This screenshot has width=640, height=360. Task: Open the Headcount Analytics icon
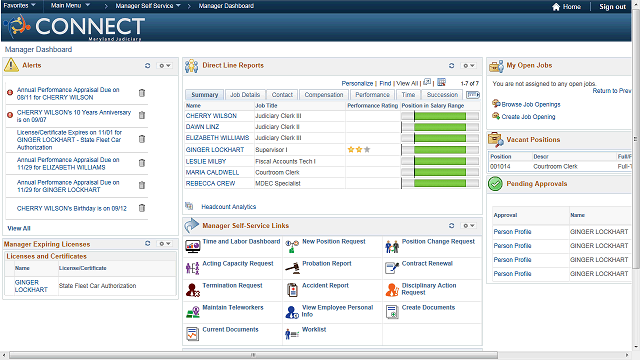(189, 206)
